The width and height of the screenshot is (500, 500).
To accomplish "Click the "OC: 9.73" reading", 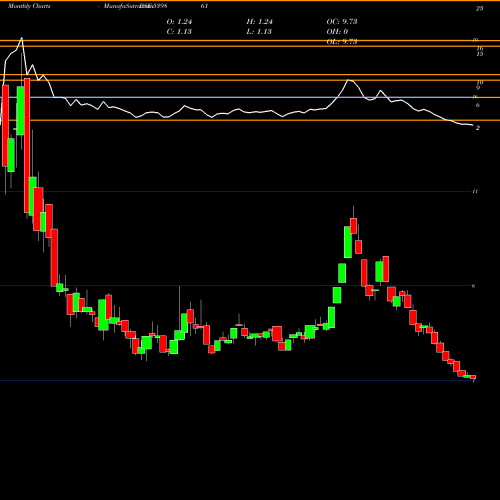I will tap(342, 22).
